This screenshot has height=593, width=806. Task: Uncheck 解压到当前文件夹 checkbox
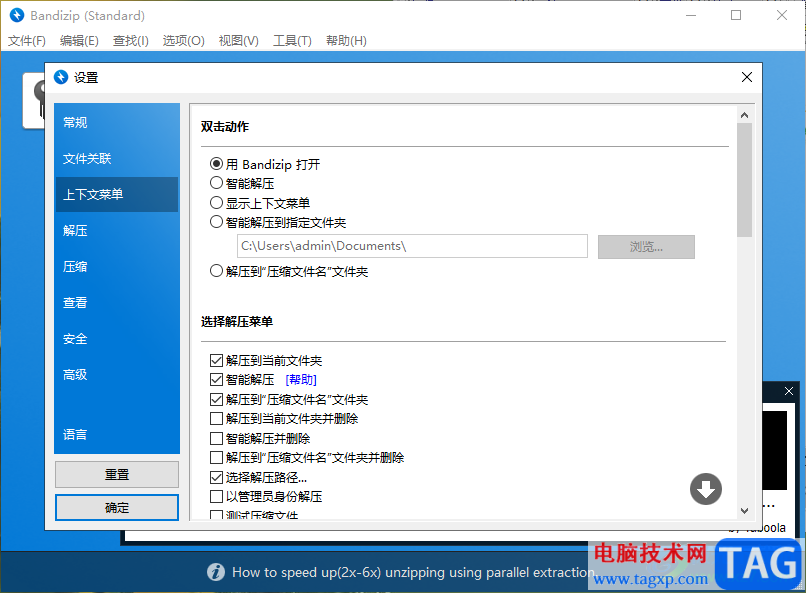point(216,360)
